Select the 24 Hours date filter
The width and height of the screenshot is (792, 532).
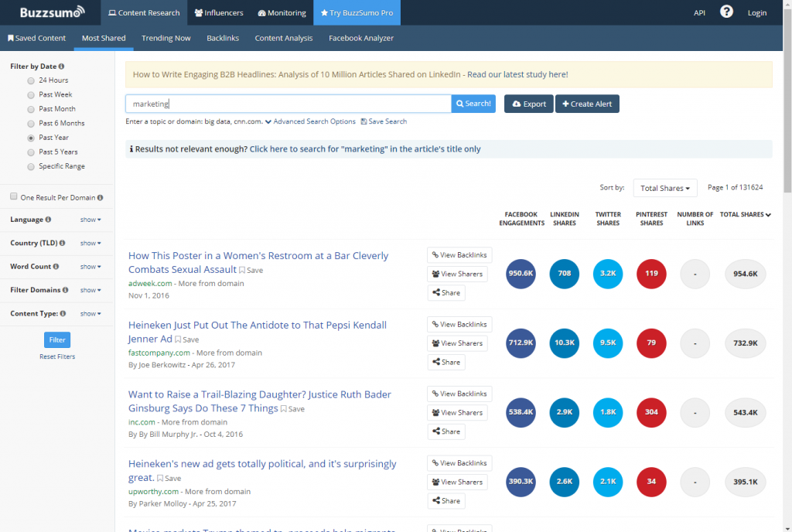coord(31,80)
